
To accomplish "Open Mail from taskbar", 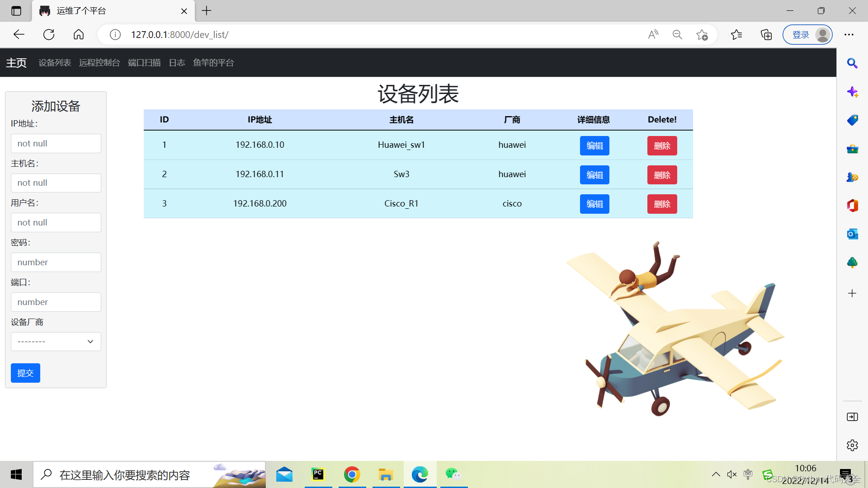I will point(284,474).
